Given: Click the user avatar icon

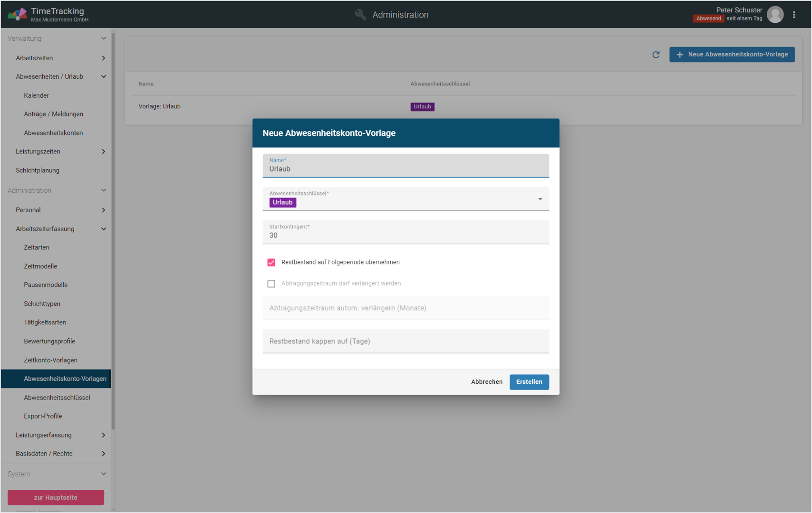Looking at the screenshot, I should 775,15.
